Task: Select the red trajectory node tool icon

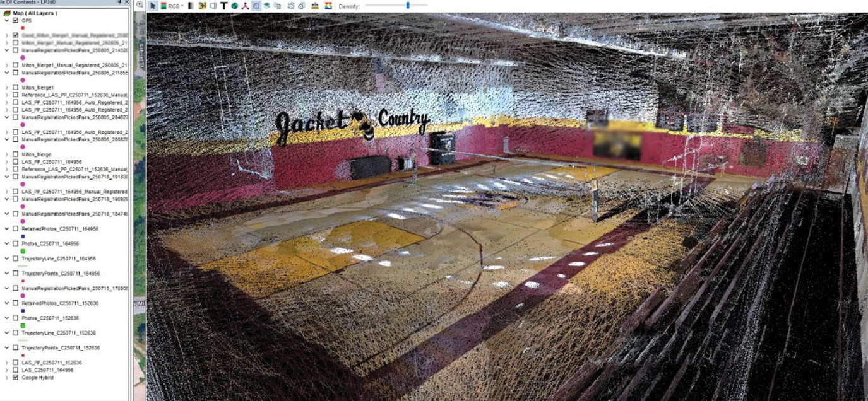Action: [245, 6]
